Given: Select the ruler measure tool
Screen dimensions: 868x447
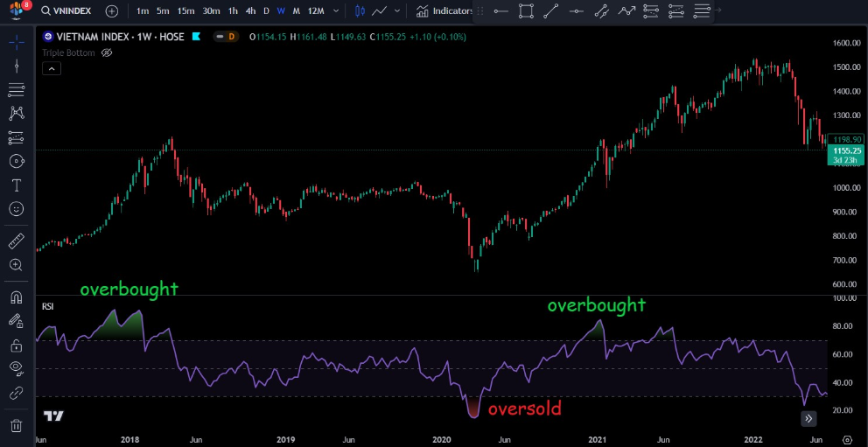Looking at the screenshot, I should pos(17,241).
